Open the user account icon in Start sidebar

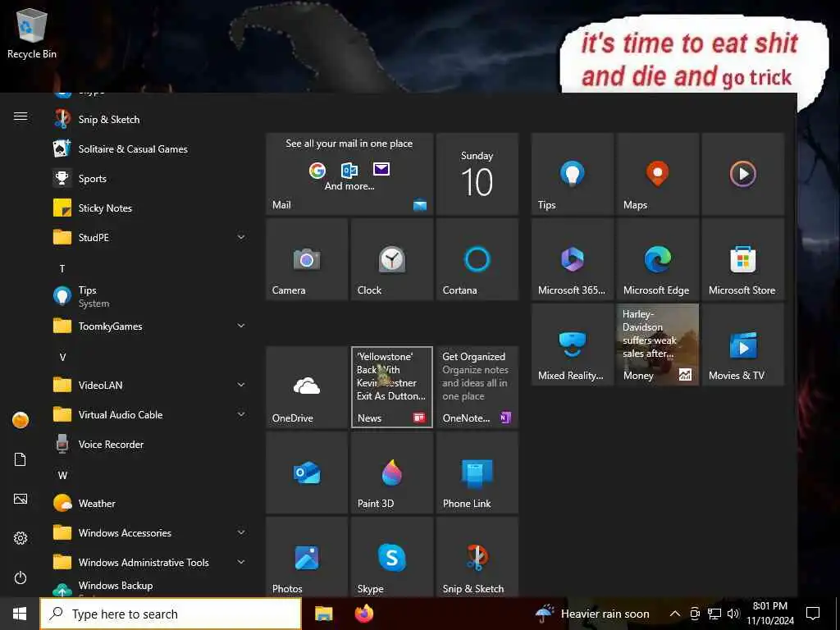coord(21,420)
